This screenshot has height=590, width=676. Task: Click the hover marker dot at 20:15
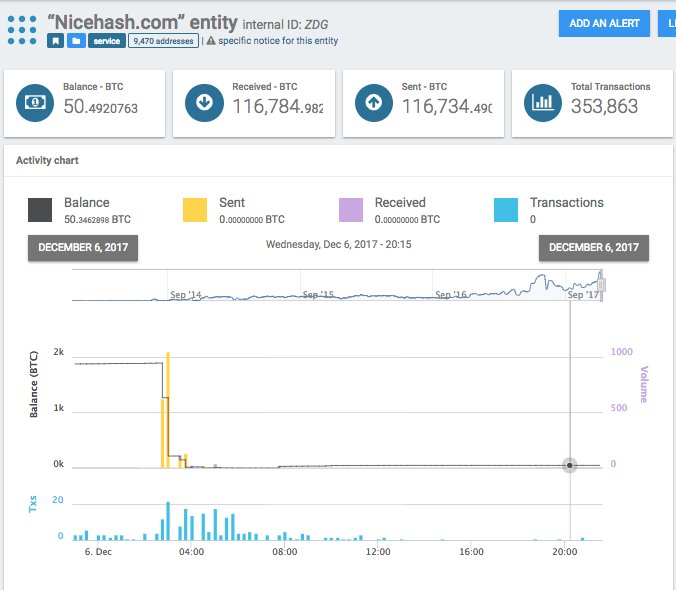click(x=570, y=465)
